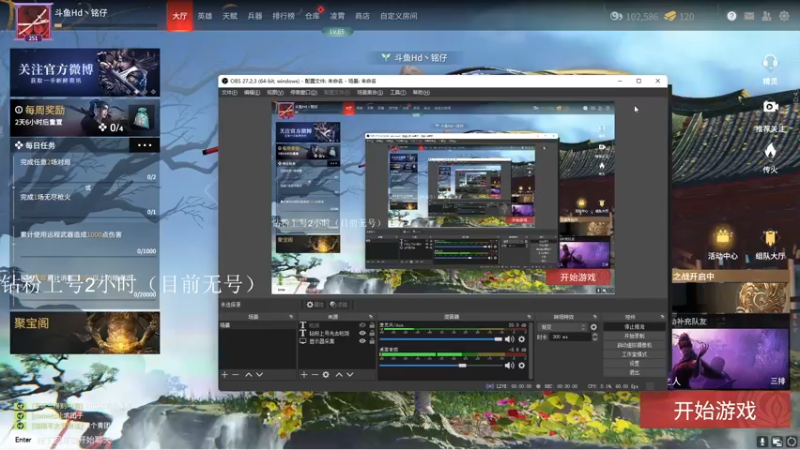Image resolution: width=800 pixels, height=450 pixels.
Task: Adjust 麦克风/Aux volume slider
Action: (x=441, y=339)
